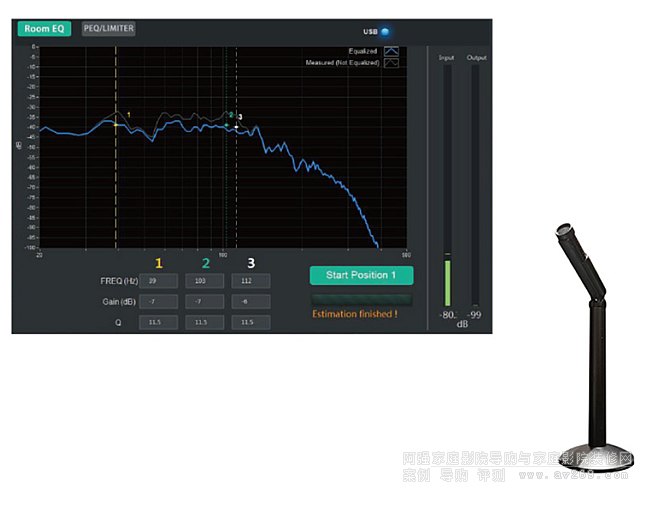The image size is (650, 506).
Task: Click the Start Position 1 button
Action: [x=361, y=275]
